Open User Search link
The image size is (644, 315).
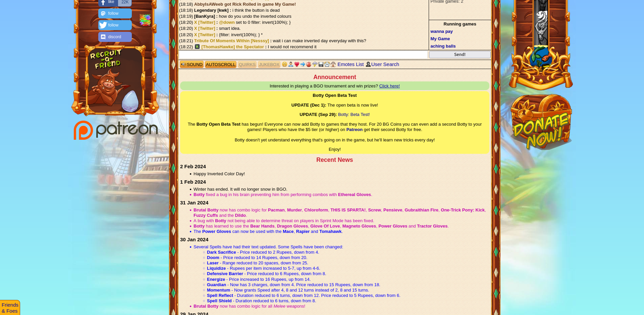coord(385,64)
